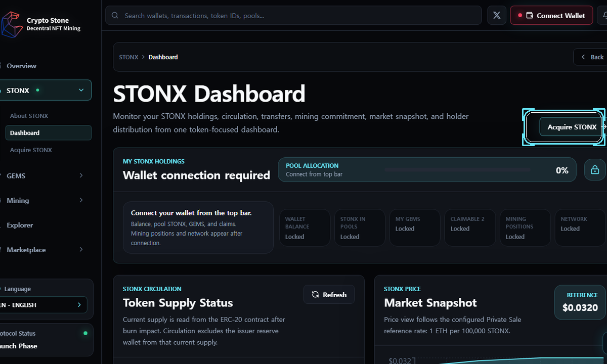Click the Launch Phase protocol status text
This screenshot has height=364, width=607.
[x=18, y=346]
